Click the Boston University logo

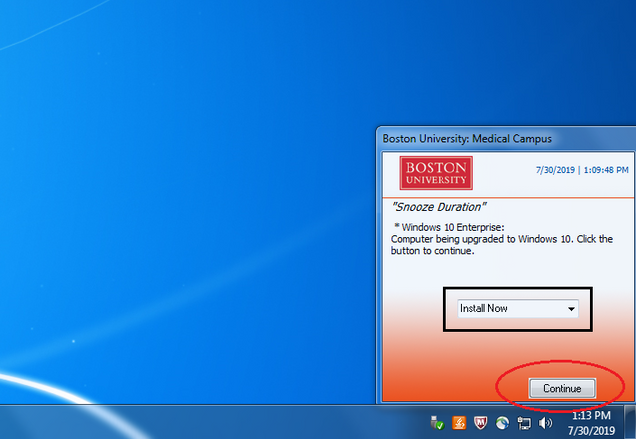click(436, 173)
